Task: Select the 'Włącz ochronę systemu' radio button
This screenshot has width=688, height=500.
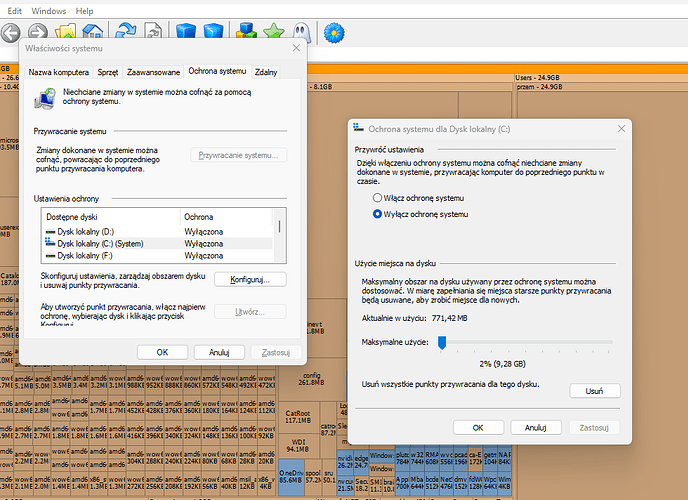Action: (x=378, y=198)
